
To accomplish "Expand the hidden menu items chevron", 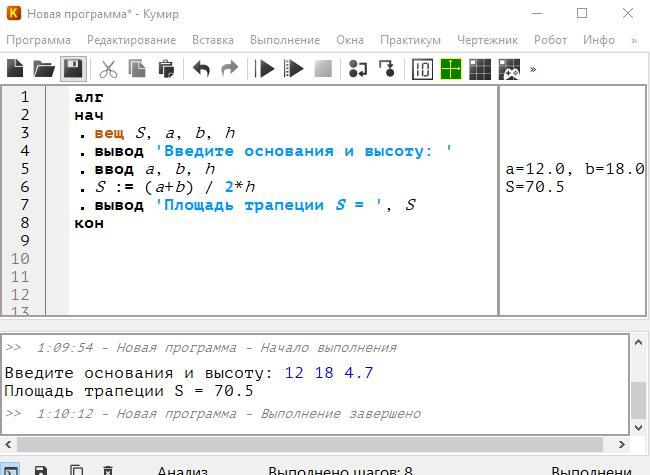I will [x=634, y=40].
